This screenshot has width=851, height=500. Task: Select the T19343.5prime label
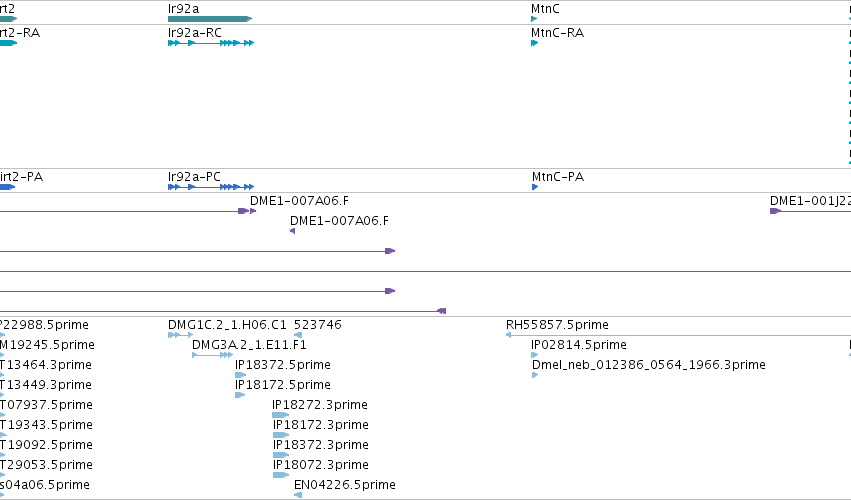pos(46,425)
